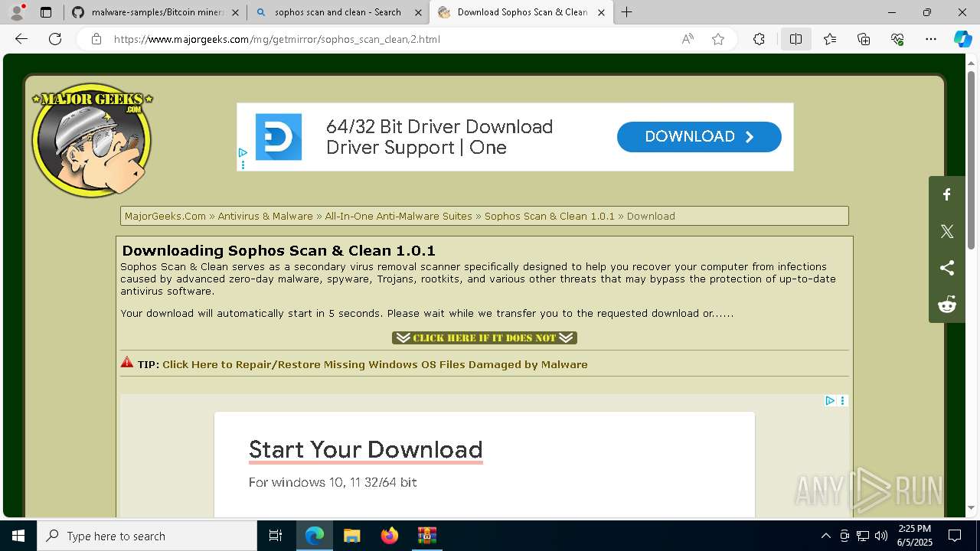This screenshot has width=980, height=551.
Task: Close the Download Sophos Scan & Clean tab
Action: click(601, 12)
